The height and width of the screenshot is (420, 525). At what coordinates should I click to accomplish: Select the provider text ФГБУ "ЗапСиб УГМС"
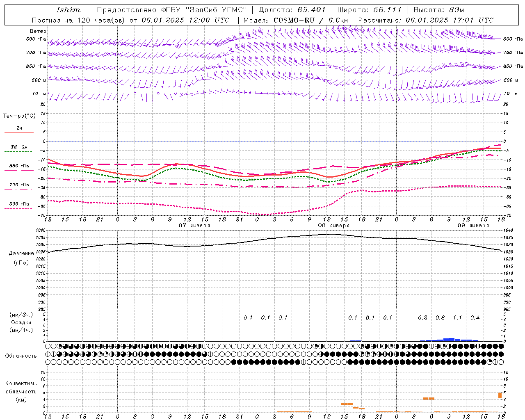[x=204, y=10]
